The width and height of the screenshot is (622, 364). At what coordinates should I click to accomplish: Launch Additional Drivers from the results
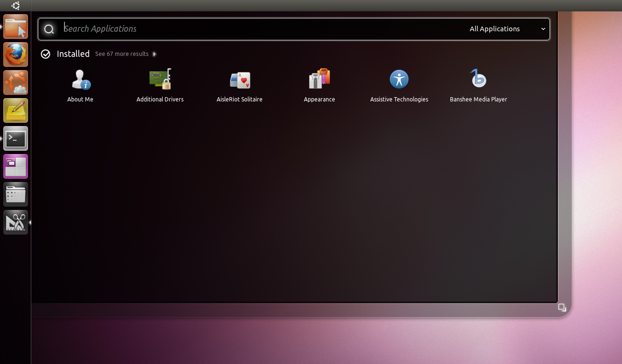[160, 79]
